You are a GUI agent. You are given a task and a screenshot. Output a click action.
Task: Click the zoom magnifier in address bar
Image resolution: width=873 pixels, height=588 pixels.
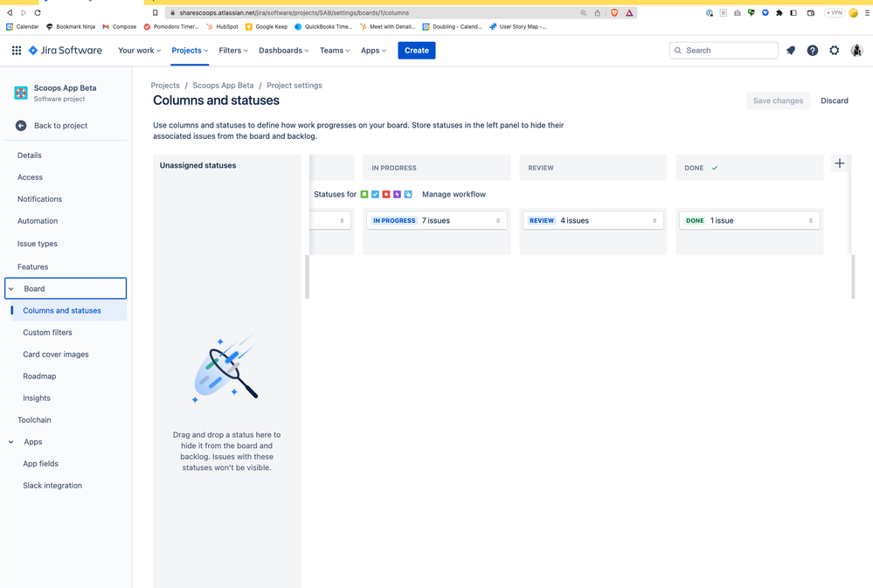[x=583, y=13]
